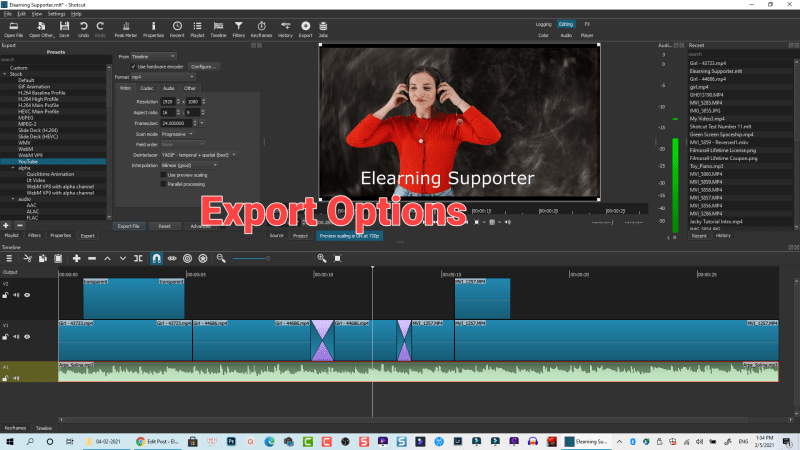800x450 pixels.
Task: Open the Settings menu
Action: 57,14
